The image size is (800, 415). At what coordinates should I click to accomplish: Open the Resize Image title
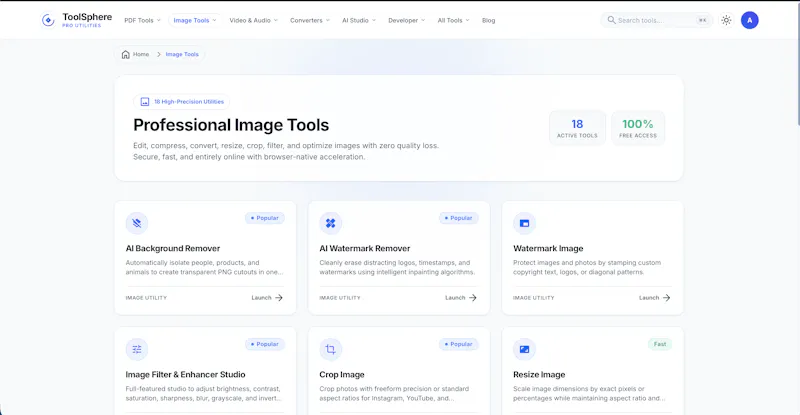click(539, 375)
